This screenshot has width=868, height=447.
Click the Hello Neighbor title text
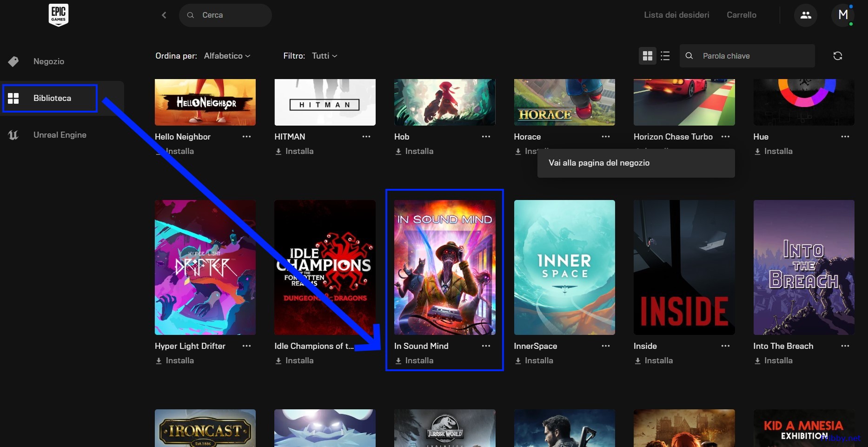point(183,137)
